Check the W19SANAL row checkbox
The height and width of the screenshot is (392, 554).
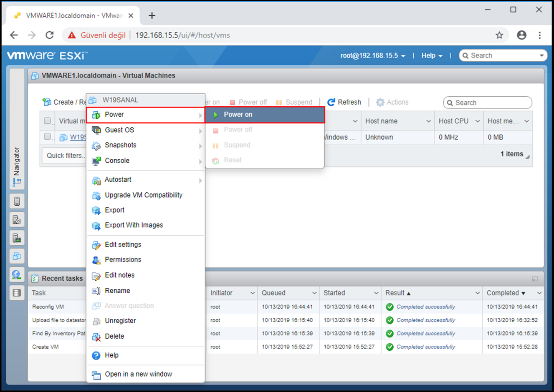click(47, 136)
